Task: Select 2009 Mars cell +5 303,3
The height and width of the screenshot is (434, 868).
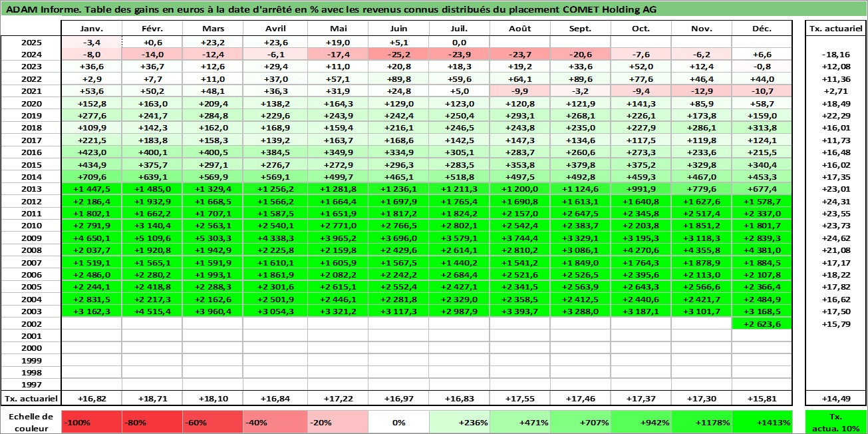Action: pos(213,238)
